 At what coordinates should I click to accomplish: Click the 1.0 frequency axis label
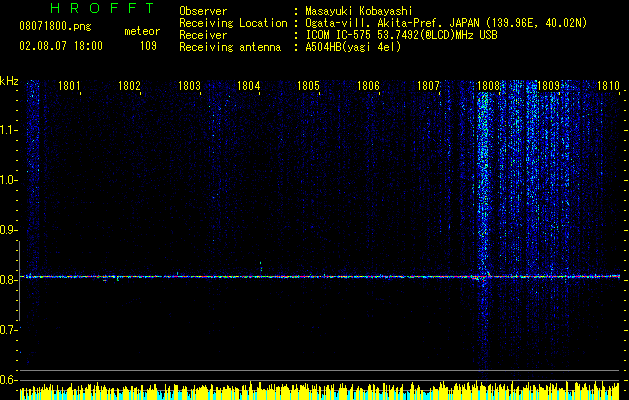[x=8, y=180]
